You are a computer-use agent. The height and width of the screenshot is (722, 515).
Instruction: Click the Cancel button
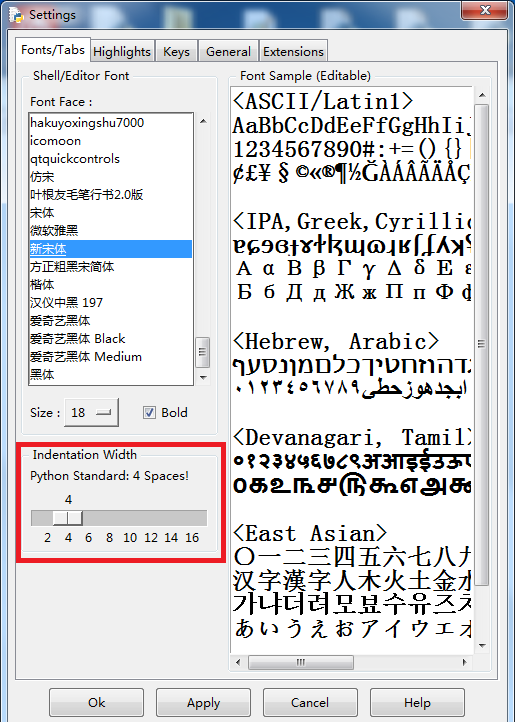tap(310, 703)
